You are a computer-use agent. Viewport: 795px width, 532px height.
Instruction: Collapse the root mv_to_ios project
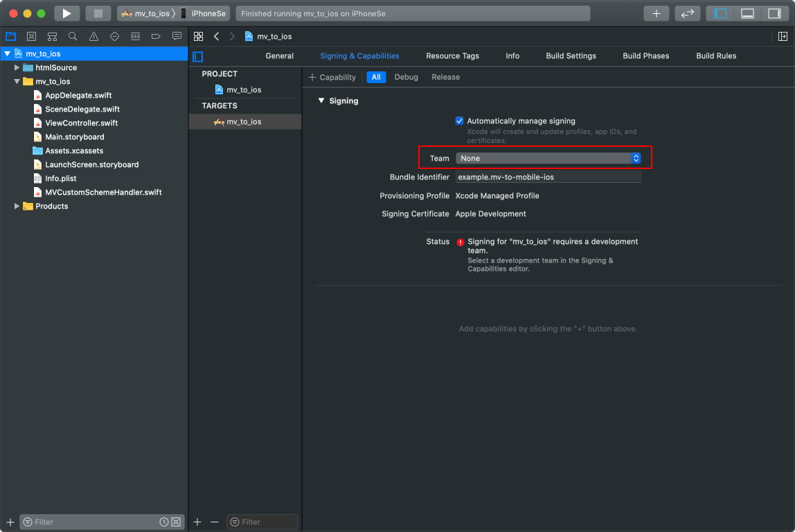coord(8,53)
